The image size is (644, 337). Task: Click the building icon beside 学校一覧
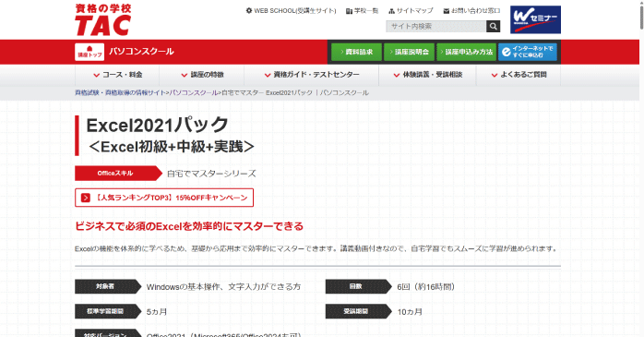click(349, 11)
